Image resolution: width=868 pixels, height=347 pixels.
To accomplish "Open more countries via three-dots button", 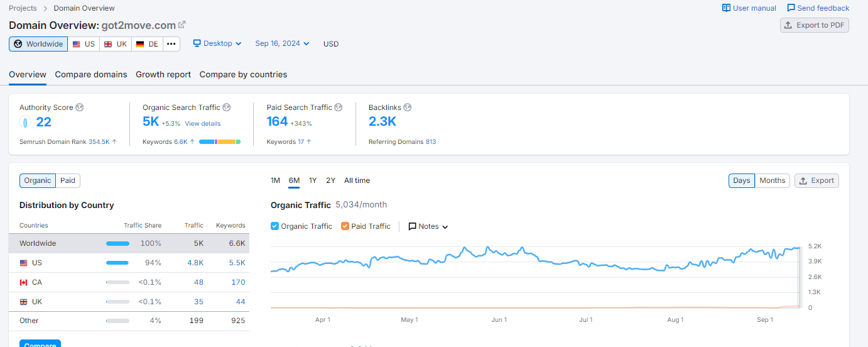I will coord(171,44).
